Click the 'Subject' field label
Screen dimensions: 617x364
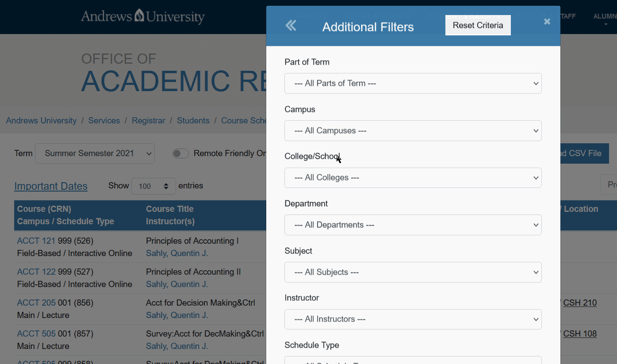pos(299,251)
